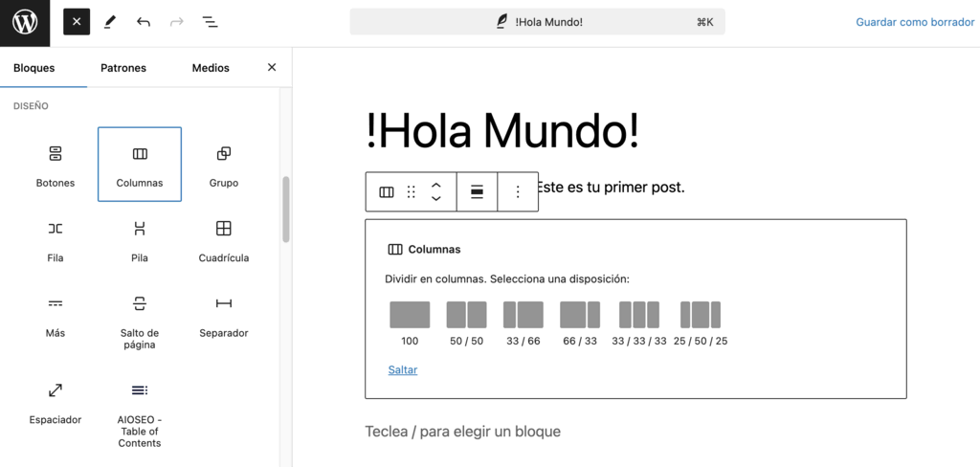
Task: Insert the Separador block
Action: [x=223, y=314]
